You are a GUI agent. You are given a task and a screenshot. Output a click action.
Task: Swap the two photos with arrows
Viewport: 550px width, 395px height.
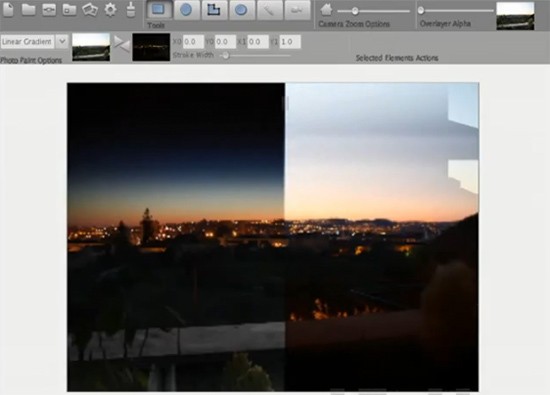(122, 45)
